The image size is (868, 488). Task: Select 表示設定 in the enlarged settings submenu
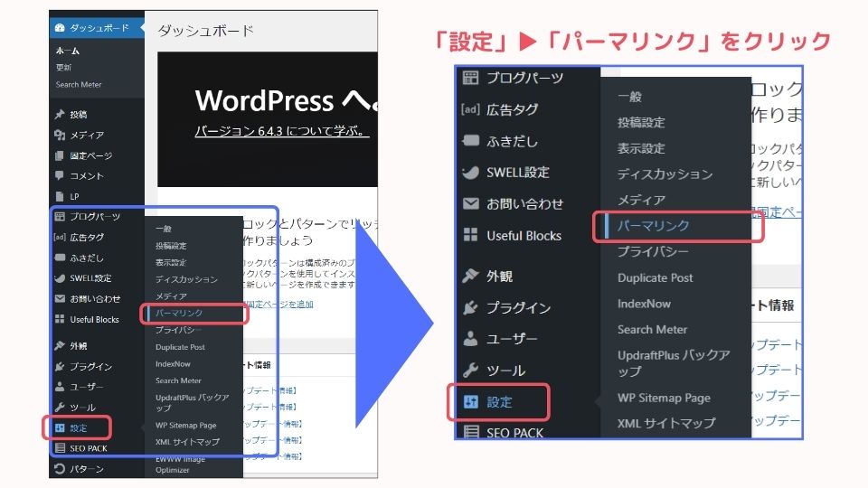[641, 148]
